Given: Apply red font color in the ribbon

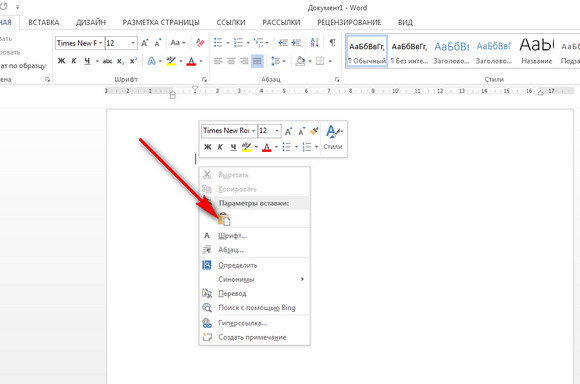Looking at the screenshot, I should (191, 61).
